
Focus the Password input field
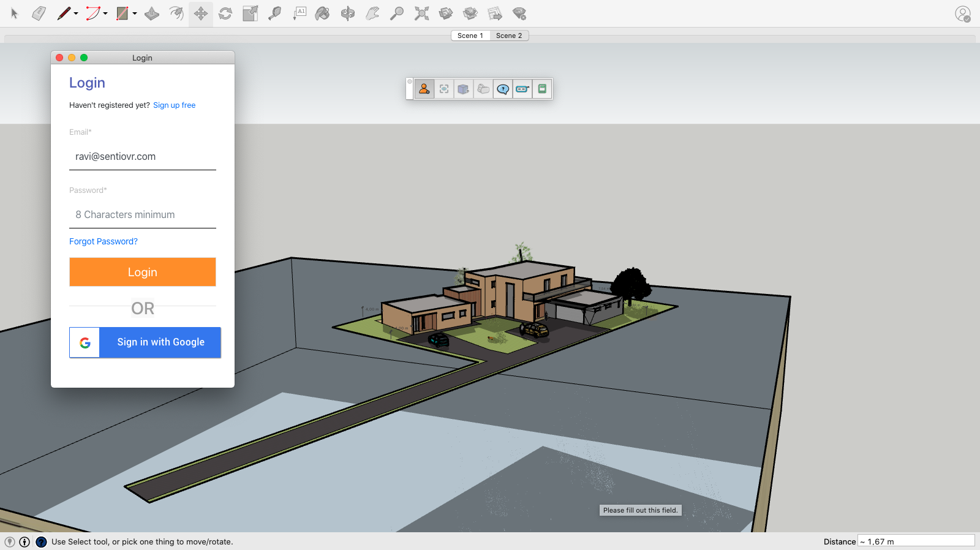[143, 215]
